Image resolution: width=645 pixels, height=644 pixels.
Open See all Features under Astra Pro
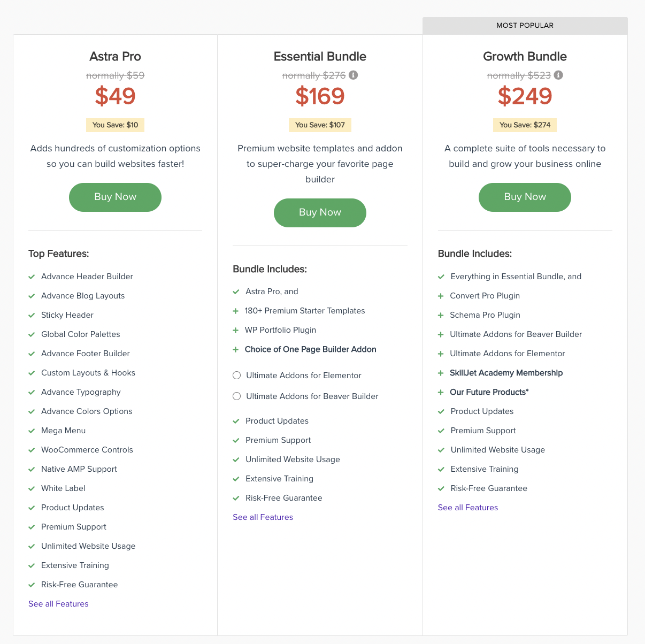click(58, 604)
